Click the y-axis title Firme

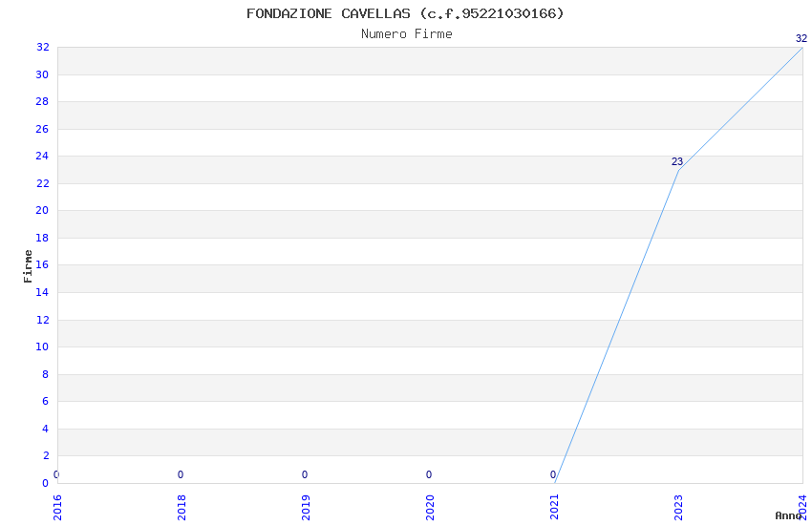[x=28, y=266]
